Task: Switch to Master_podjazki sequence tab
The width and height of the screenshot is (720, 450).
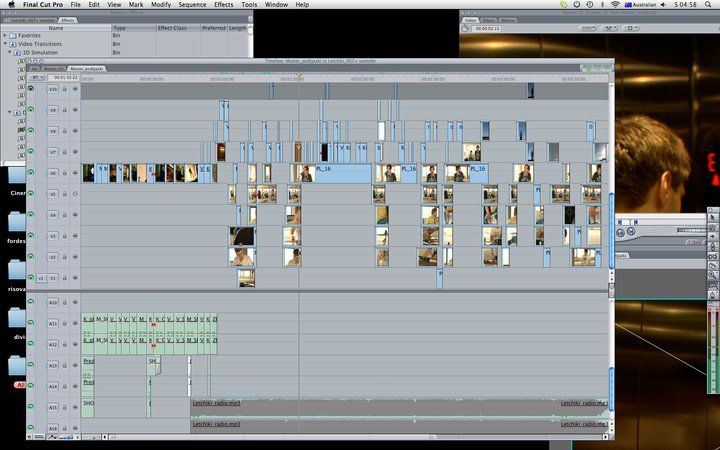Action: pos(86,68)
